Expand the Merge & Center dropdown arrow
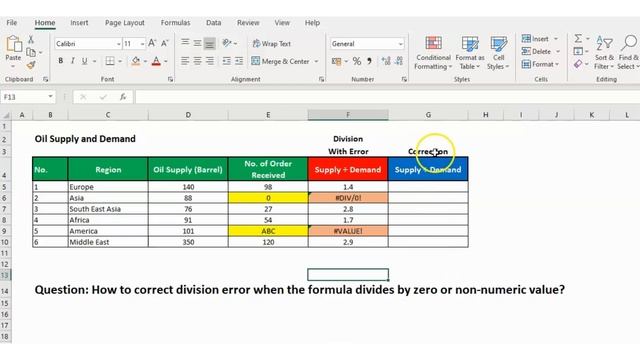The width and height of the screenshot is (640, 360). [316, 61]
